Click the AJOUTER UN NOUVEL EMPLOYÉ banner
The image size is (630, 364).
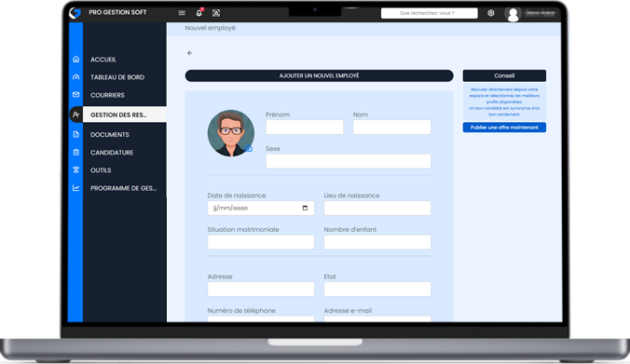(x=319, y=75)
